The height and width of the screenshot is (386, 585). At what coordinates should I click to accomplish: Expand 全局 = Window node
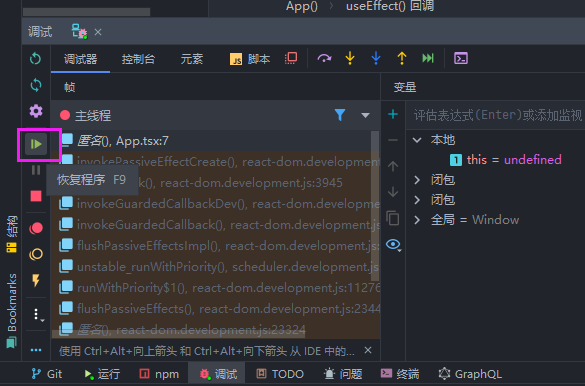(x=417, y=220)
